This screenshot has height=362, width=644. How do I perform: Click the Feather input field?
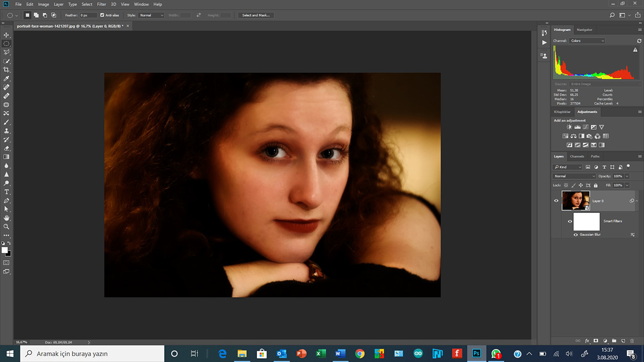point(88,15)
